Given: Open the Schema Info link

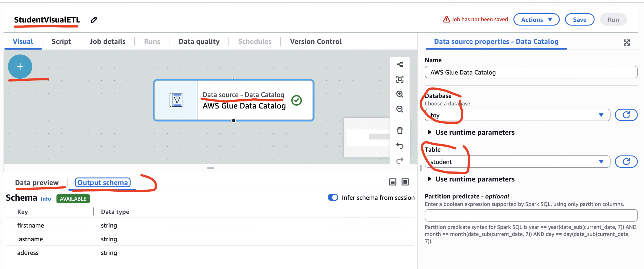Looking at the screenshot, I should point(46,199).
